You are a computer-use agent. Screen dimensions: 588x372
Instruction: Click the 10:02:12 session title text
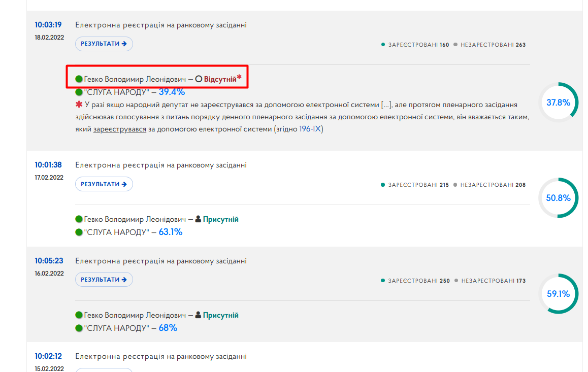[161, 357]
